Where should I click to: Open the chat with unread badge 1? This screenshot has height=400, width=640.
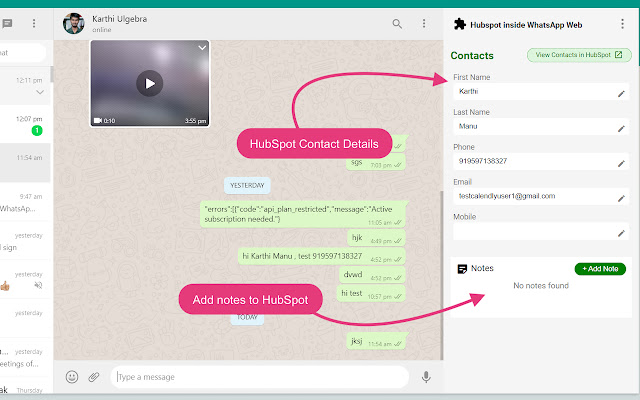pos(25,124)
